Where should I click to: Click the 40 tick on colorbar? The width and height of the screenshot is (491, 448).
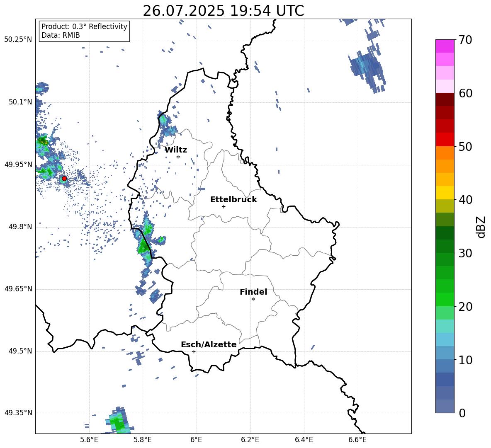(x=465, y=200)
